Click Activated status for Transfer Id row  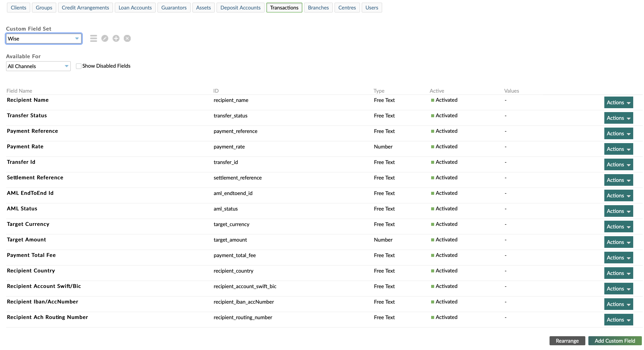click(444, 162)
